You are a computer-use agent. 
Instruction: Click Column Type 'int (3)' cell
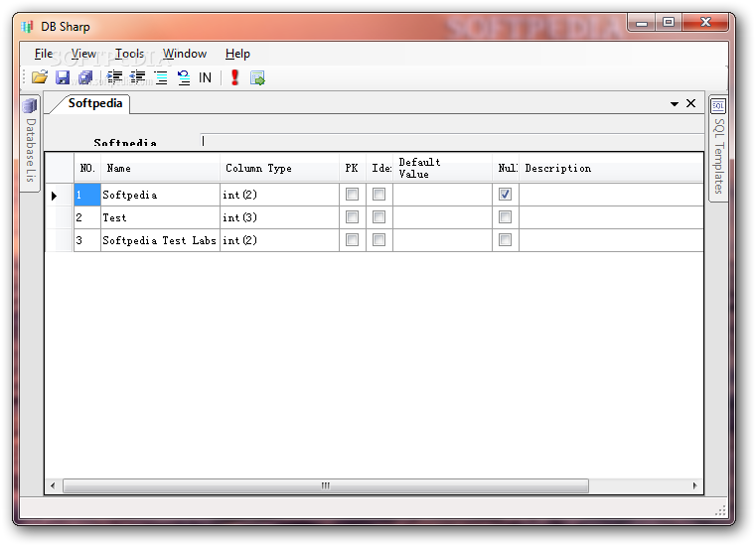pos(279,217)
